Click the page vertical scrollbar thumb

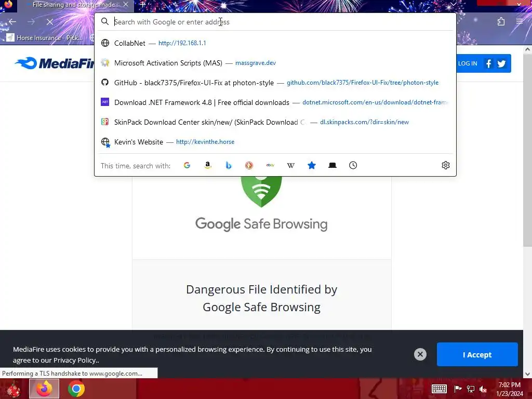(527, 151)
